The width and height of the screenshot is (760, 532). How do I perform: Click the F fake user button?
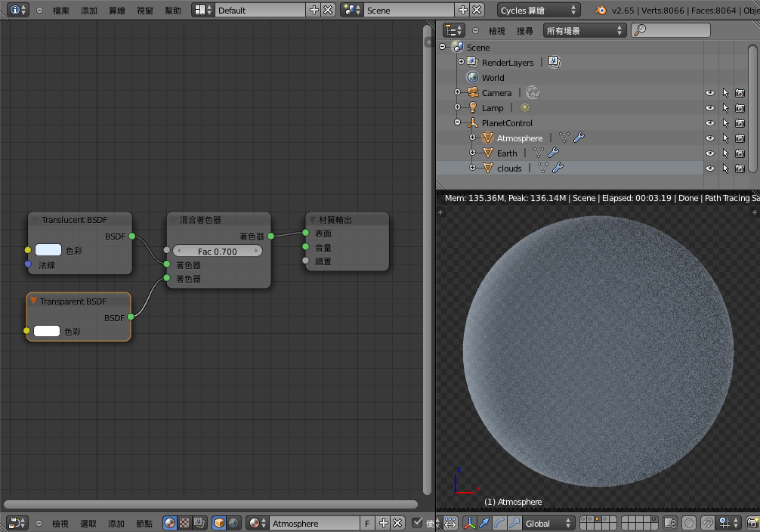pos(368,523)
